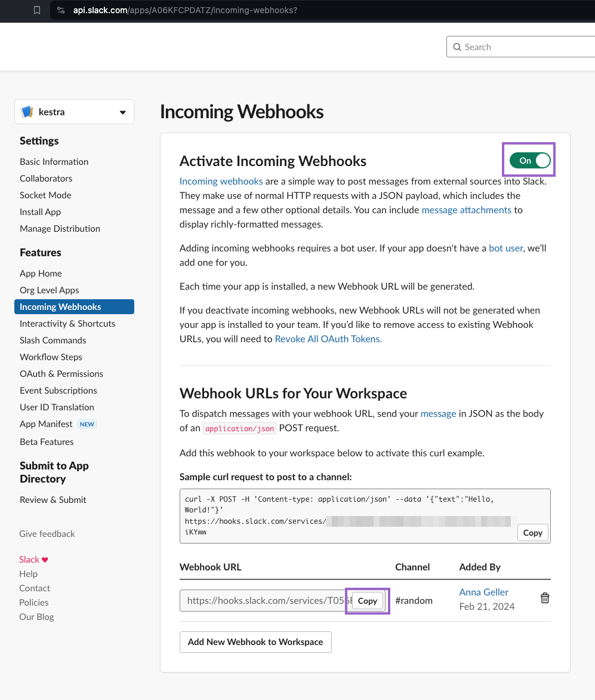Viewport: 595px width, 700px height.
Task: Follow the Revoke All OAuth Tokens link
Action: pyautogui.click(x=328, y=339)
